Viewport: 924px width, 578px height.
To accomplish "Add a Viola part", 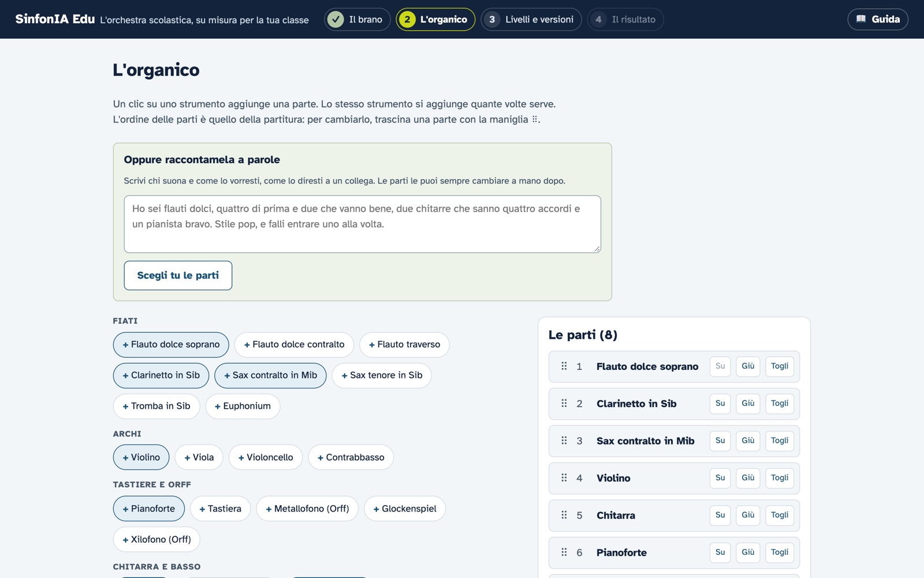I will coord(199,457).
